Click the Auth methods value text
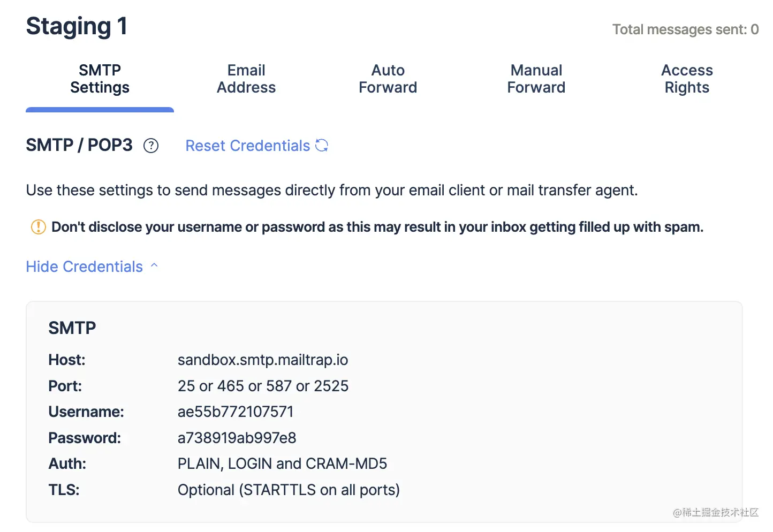This screenshot has width=773, height=532. coord(282,463)
